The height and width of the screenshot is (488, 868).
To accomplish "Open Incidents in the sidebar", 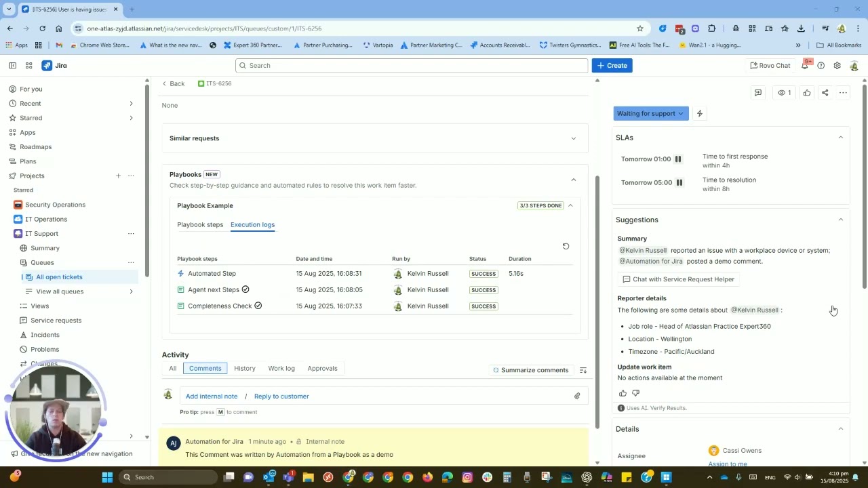I will 45,335.
